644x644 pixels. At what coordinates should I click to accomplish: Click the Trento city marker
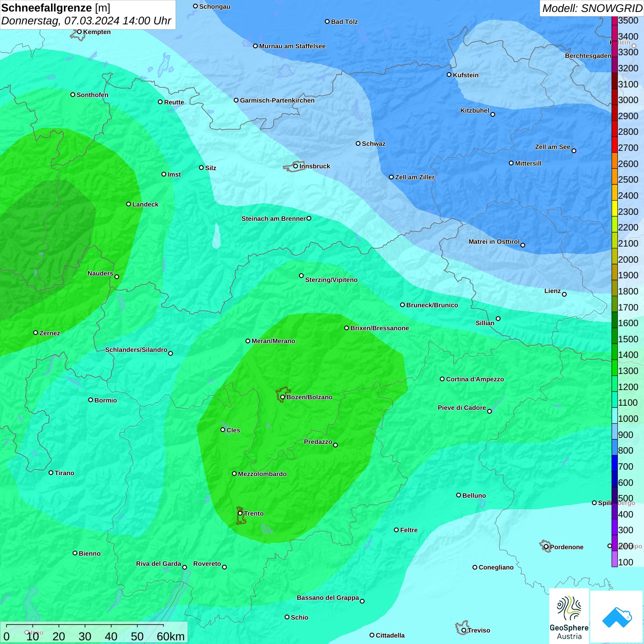pyautogui.click(x=240, y=513)
